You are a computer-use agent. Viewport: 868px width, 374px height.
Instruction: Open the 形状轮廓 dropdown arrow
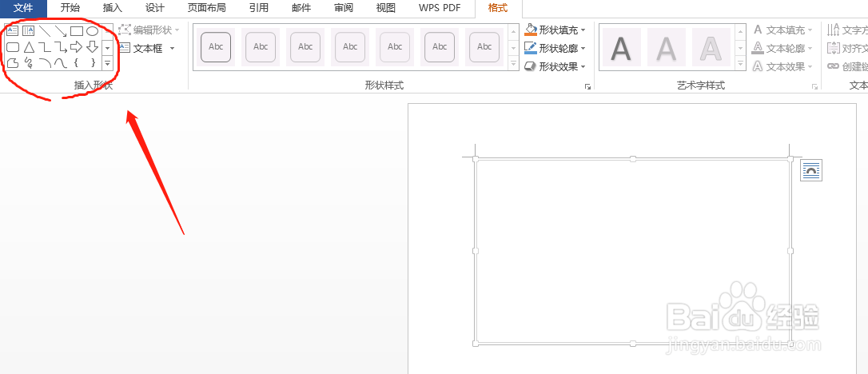point(583,49)
